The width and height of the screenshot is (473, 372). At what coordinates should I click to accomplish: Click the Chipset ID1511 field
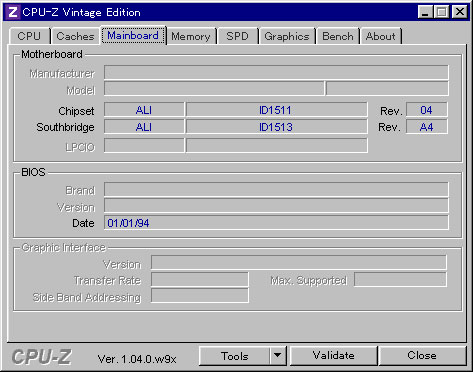(276, 110)
